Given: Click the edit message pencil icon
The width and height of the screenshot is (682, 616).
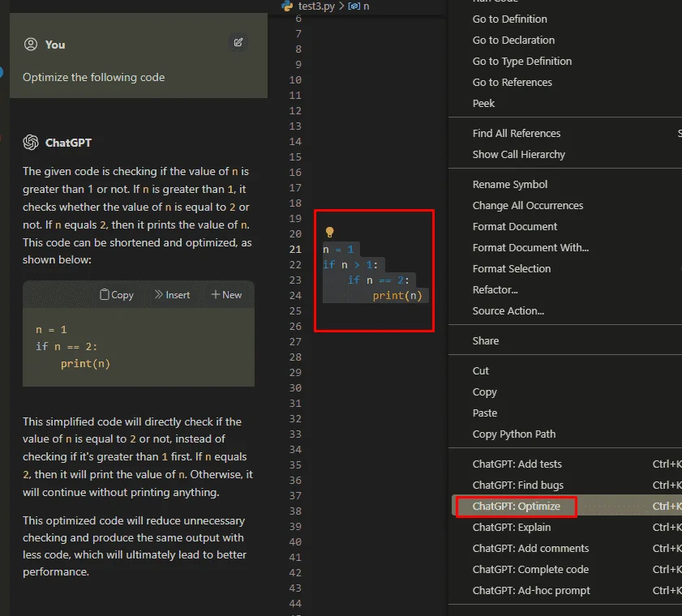Looking at the screenshot, I should (238, 42).
